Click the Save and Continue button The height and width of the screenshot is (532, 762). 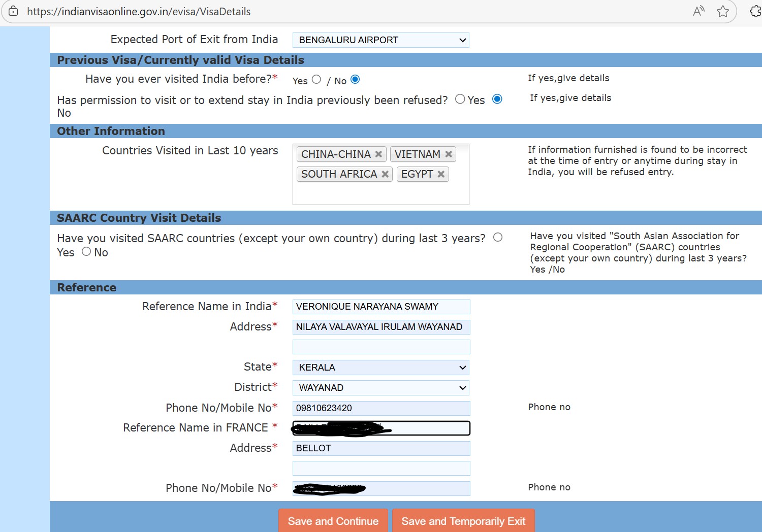tap(333, 521)
